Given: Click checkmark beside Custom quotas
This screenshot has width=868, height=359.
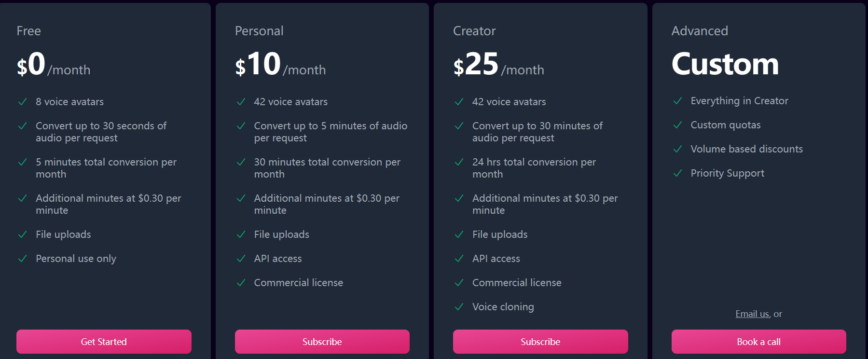Looking at the screenshot, I should [x=677, y=125].
